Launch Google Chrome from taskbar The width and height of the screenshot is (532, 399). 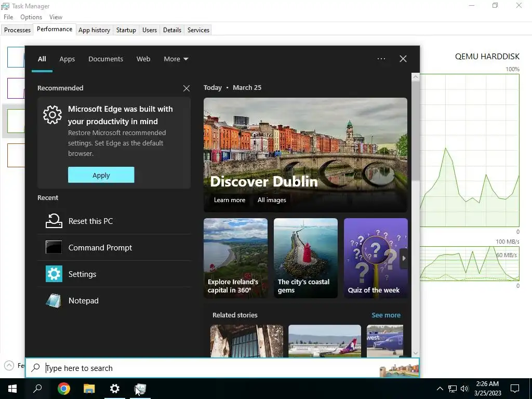coord(64,389)
